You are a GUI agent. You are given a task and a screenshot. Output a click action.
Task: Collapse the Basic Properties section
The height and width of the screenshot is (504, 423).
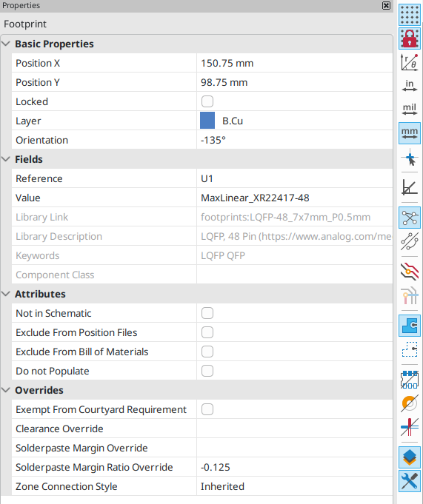(6, 44)
